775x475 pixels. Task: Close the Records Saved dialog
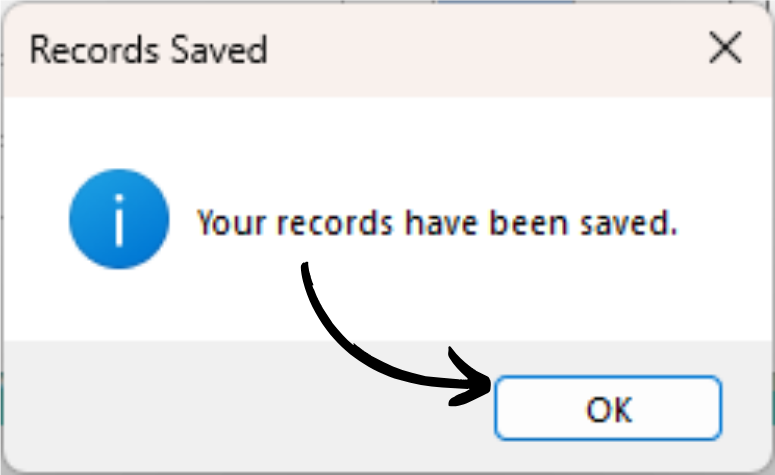click(725, 47)
